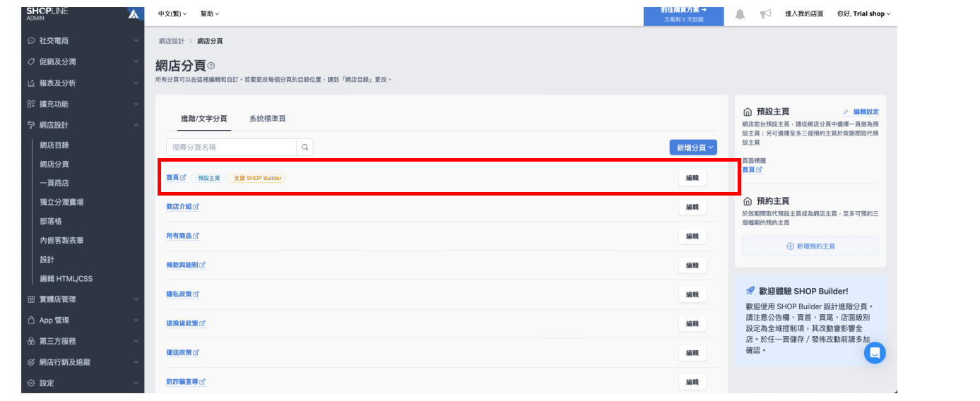Click 首頁 link under 頁面標題
This screenshot has height=401, width=980.
752,169
